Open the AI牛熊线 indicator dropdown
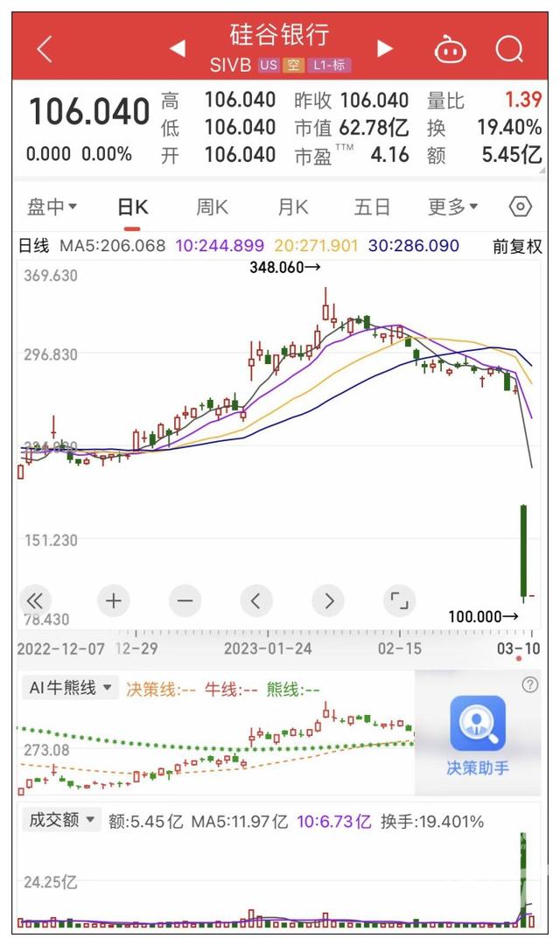Viewport: 560px width, 946px height. 70,688
